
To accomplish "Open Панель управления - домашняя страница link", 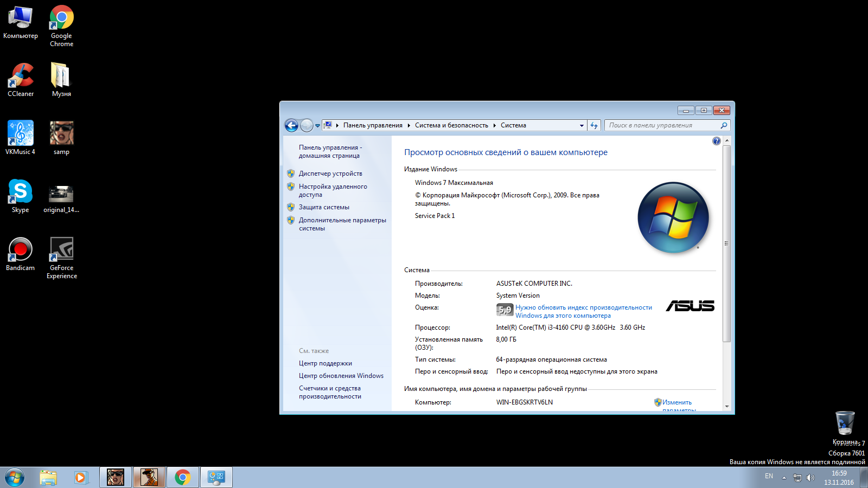I will click(x=330, y=151).
